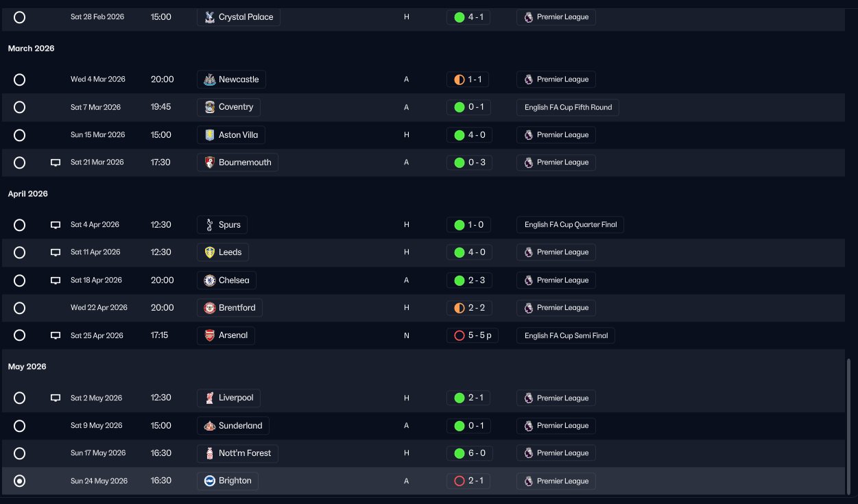Click the TV broadcast icon for Leeds match
Image resolution: width=858 pixels, height=504 pixels.
tap(56, 252)
